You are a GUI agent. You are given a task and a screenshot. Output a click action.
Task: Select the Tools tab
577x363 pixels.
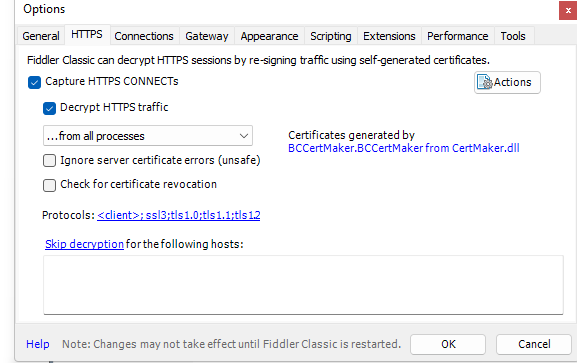click(x=513, y=36)
